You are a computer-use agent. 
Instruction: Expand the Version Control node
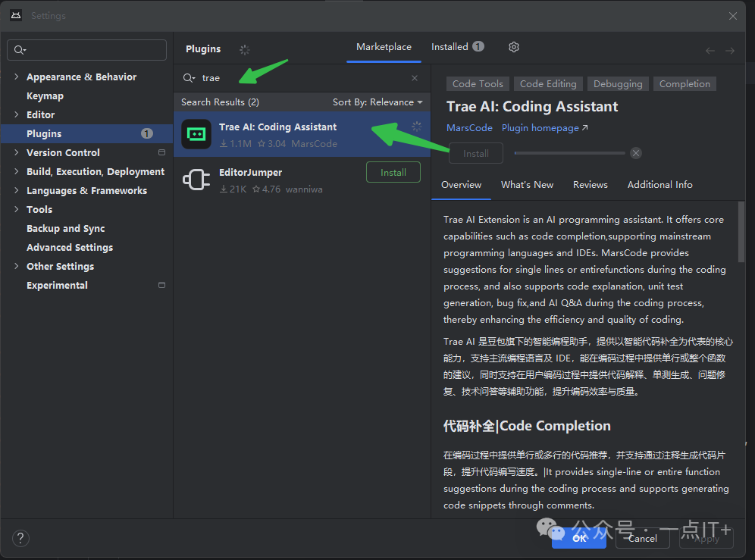pos(17,152)
